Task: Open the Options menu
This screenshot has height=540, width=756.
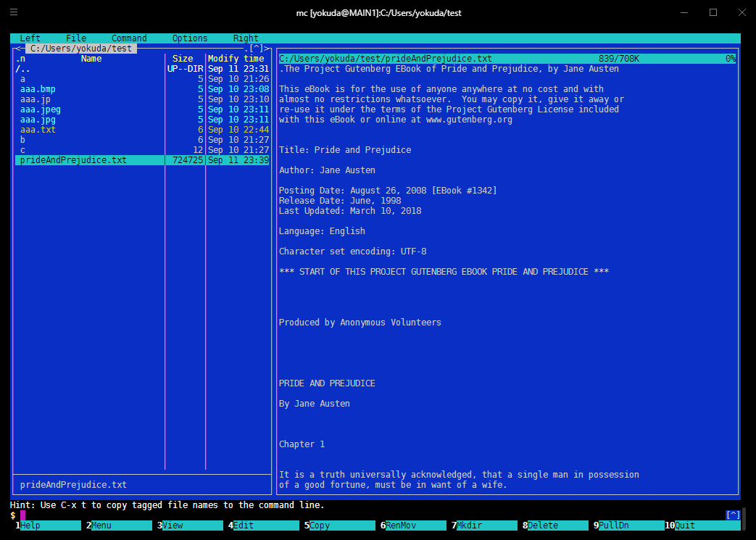Action: tap(190, 38)
